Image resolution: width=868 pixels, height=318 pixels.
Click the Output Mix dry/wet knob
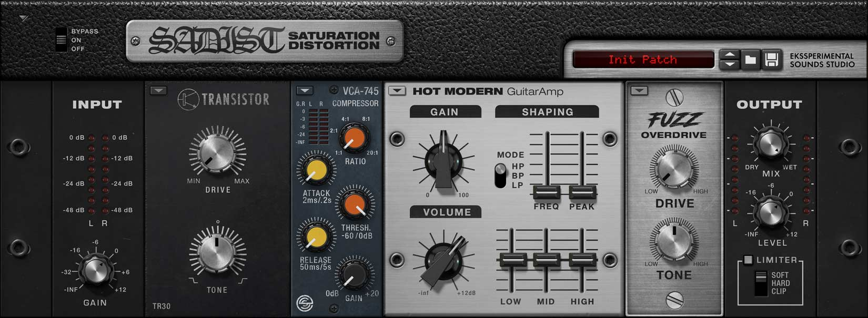tap(771, 143)
